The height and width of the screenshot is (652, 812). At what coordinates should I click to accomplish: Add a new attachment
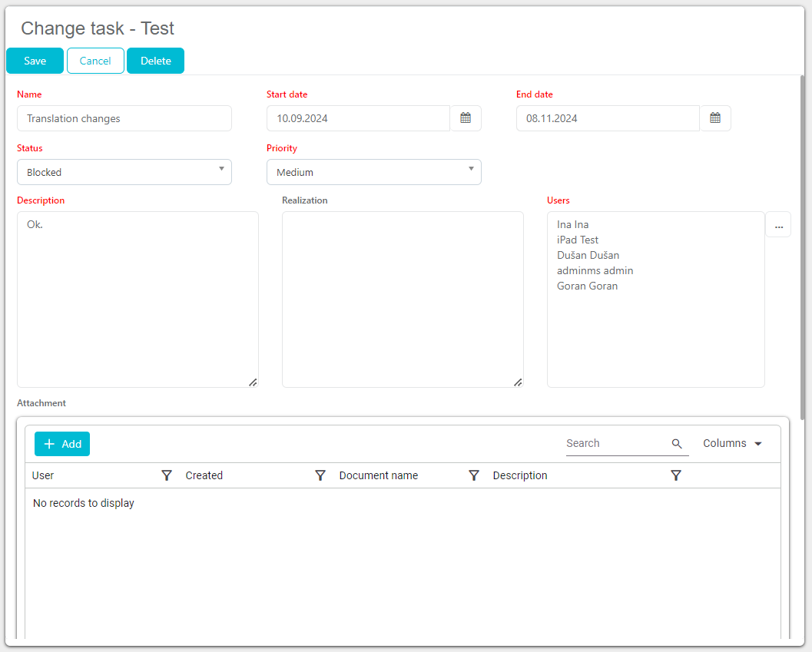(x=62, y=444)
